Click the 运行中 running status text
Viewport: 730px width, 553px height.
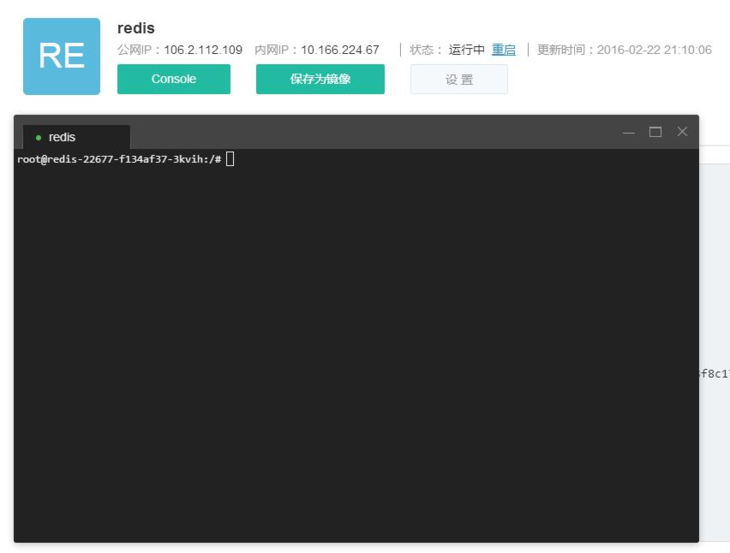pos(466,50)
